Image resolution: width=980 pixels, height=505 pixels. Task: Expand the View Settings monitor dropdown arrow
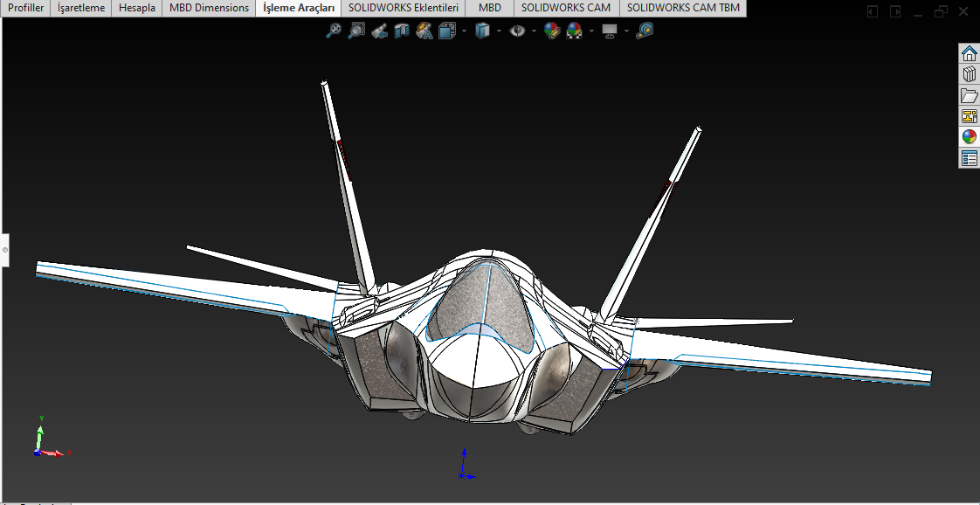(626, 31)
